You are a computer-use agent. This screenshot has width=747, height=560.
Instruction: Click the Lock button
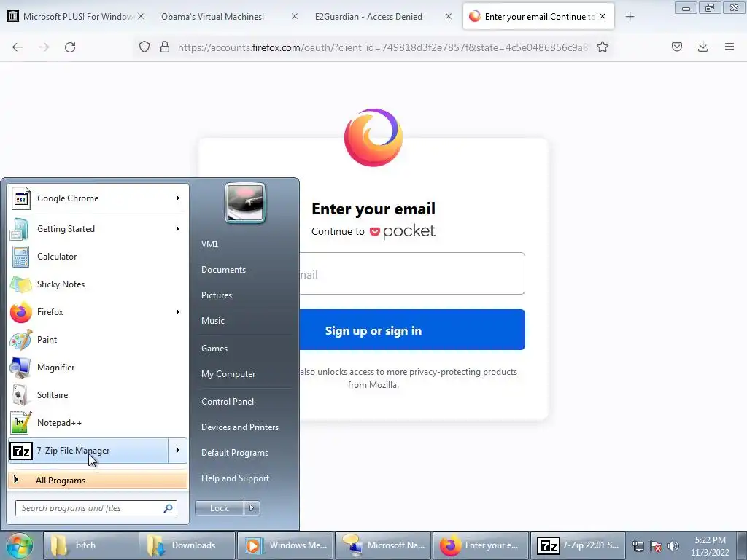(x=220, y=508)
